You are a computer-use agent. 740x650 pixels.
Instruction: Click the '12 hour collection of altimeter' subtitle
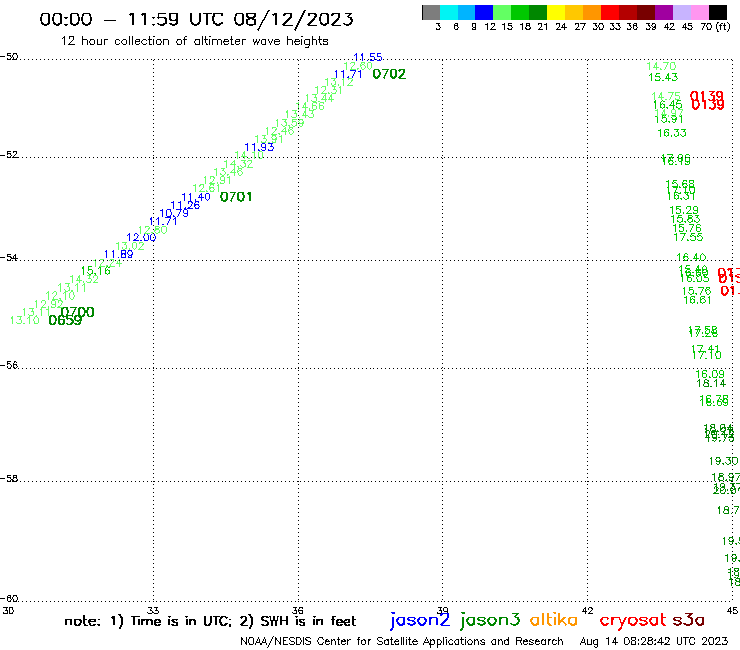pyautogui.click(x=194, y=41)
